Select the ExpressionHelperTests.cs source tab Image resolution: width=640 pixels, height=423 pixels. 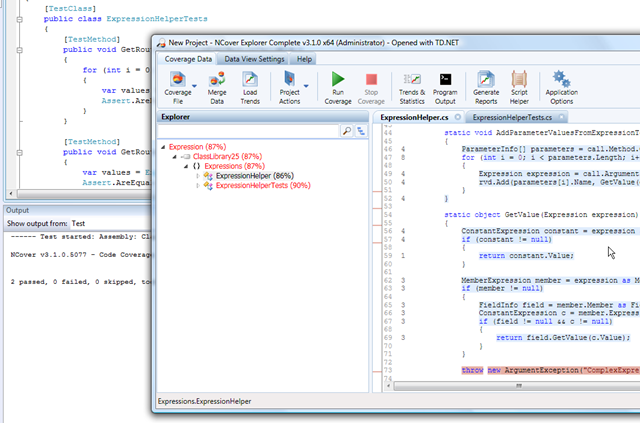(512, 118)
